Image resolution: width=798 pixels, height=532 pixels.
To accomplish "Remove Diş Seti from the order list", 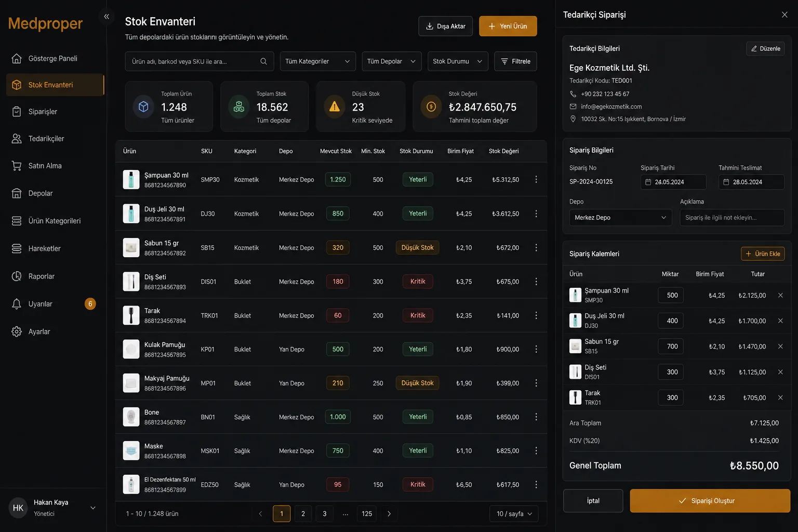I will 780,372.
